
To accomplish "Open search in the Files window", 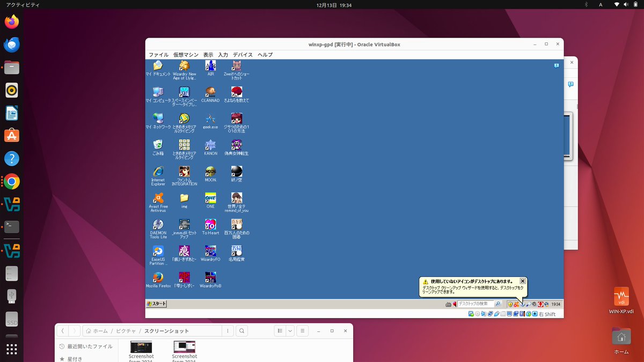I will [x=242, y=331].
